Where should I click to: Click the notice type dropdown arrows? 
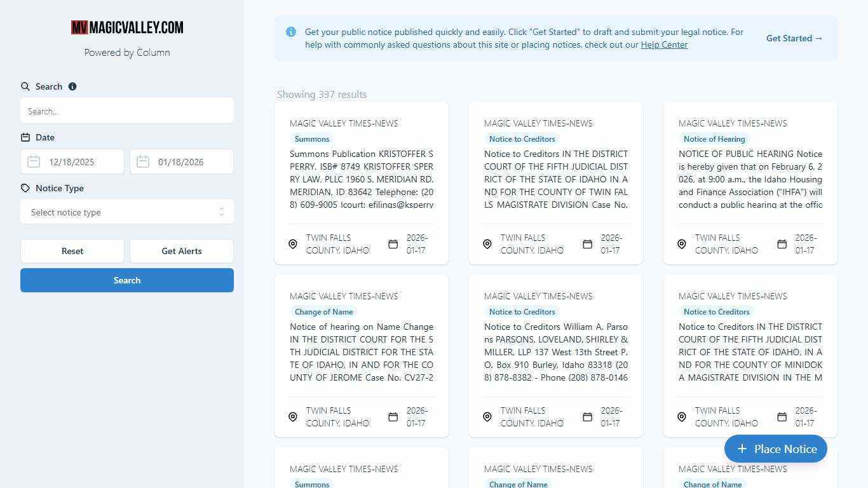point(221,212)
